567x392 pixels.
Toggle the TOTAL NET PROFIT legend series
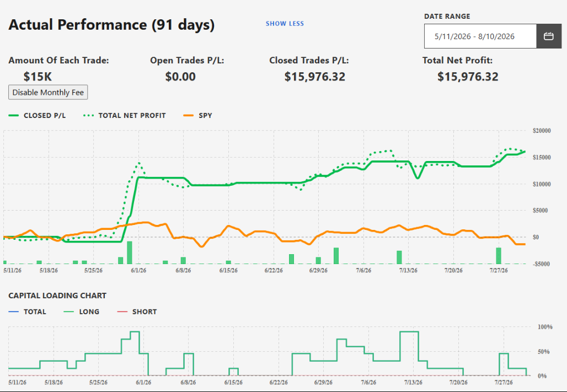tap(125, 115)
